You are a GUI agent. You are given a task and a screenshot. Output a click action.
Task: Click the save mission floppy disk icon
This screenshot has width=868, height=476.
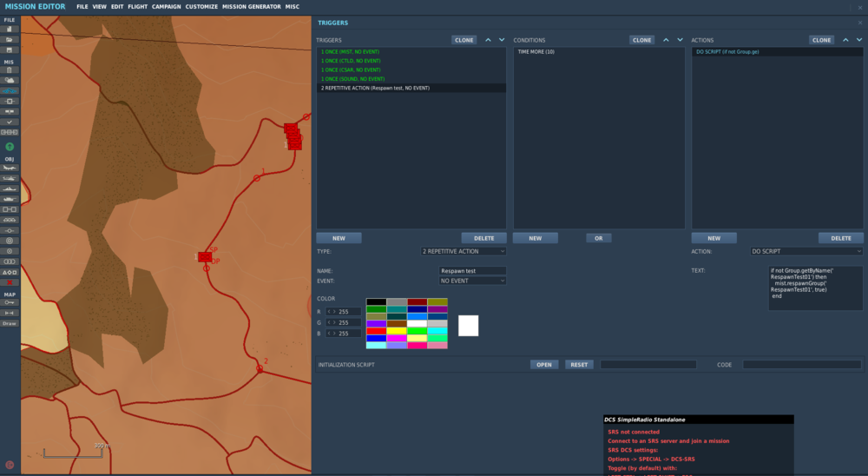click(x=10, y=50)
